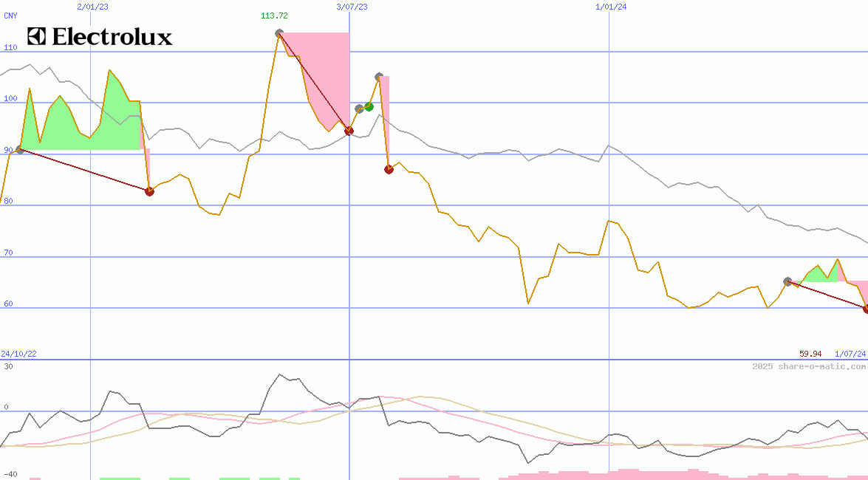The width and height of the screenshot is (868, 480).
Task: Click the red marker below the 90 gridline
Action: point(389,169)
